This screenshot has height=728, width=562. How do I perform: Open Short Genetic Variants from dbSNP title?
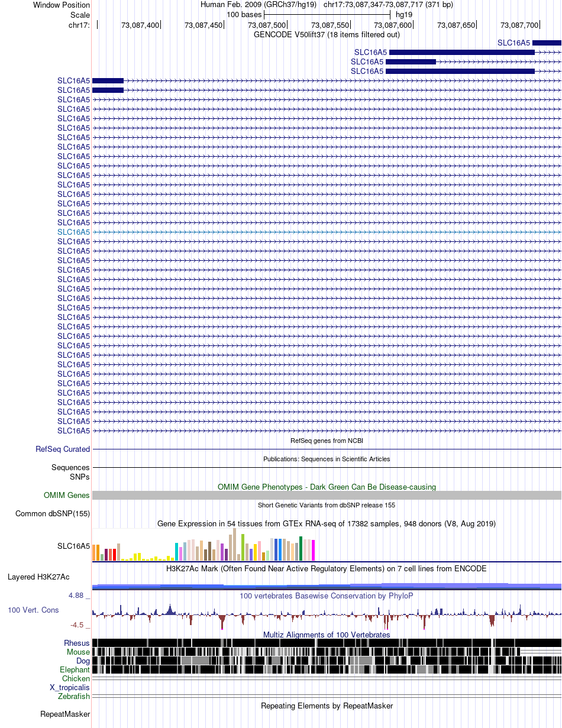pos(327,505)
